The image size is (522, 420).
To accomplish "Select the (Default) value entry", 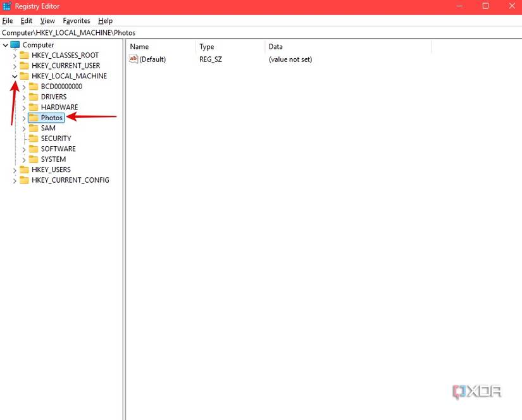I will pyautogui.click(x=152, y=59).
